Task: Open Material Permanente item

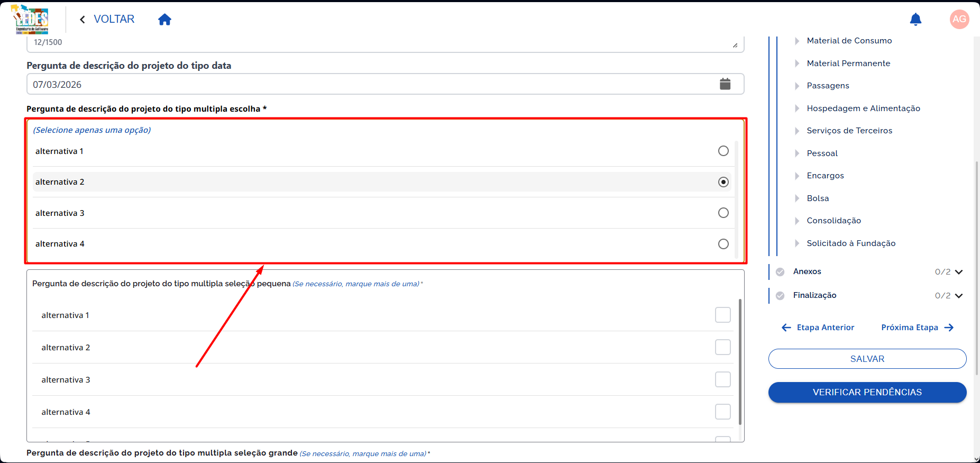Action: [x=848, y=63]
